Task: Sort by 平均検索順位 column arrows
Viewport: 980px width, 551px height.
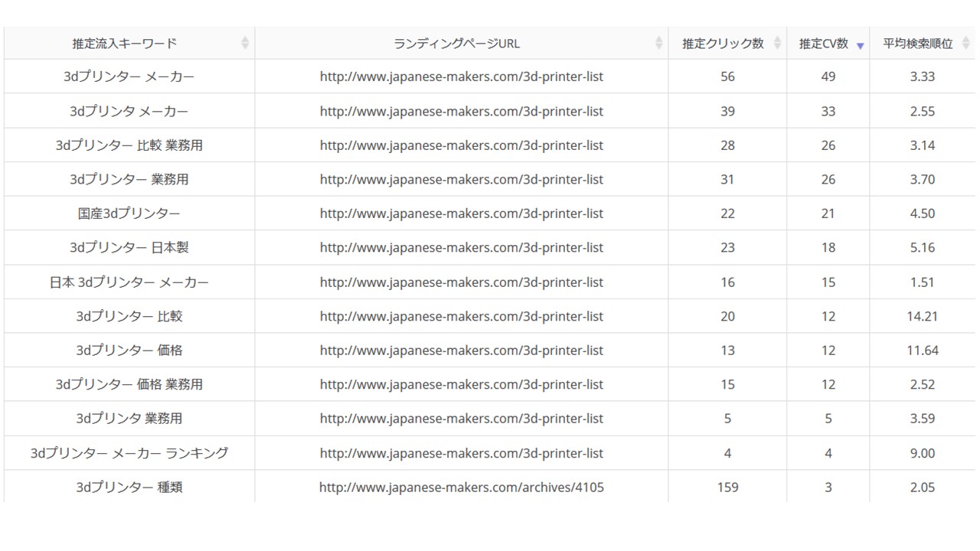Action: [x=965, y=44]
